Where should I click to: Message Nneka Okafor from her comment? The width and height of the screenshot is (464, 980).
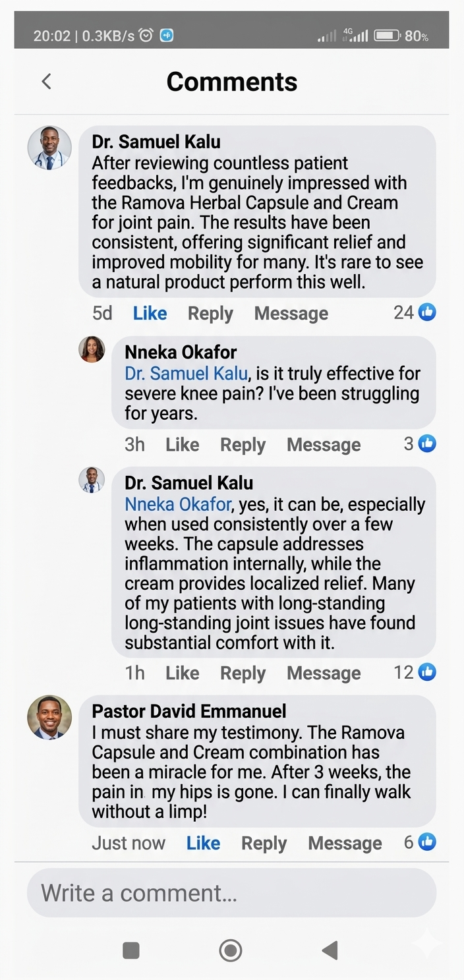point(324,445)
